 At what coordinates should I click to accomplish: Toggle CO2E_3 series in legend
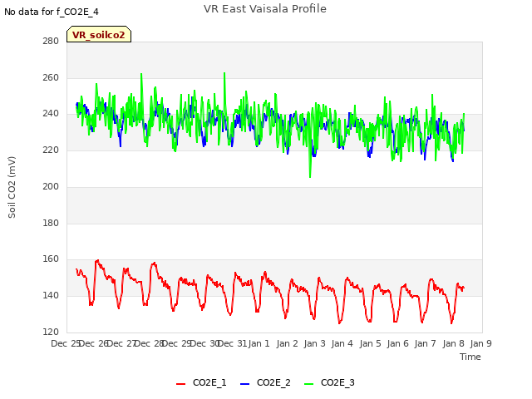(329, 382)
